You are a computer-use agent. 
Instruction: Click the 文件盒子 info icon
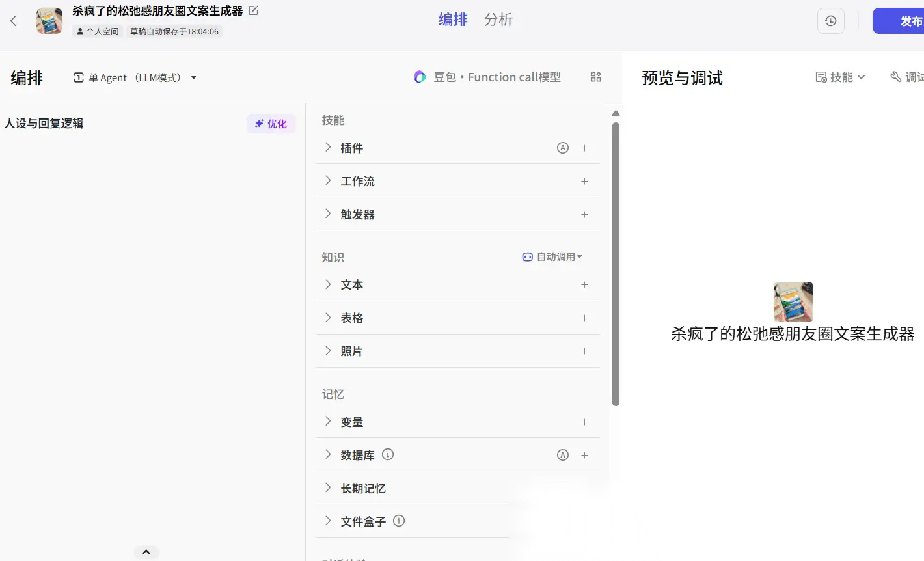coord(399,521)
